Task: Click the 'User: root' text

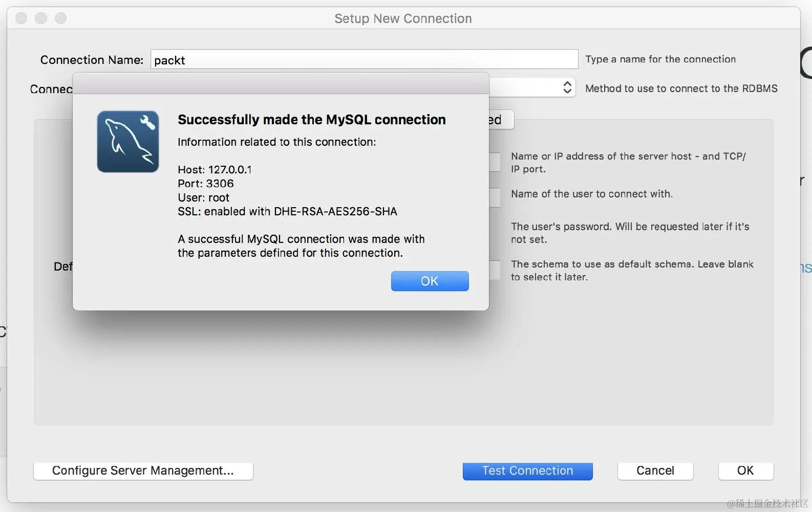Action: [203, 197]
